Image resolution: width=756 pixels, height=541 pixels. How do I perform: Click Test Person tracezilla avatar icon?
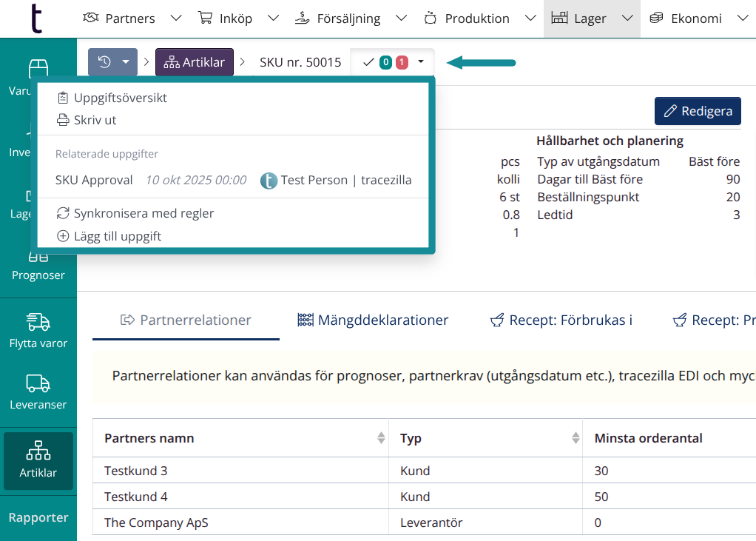pos(269,181)
